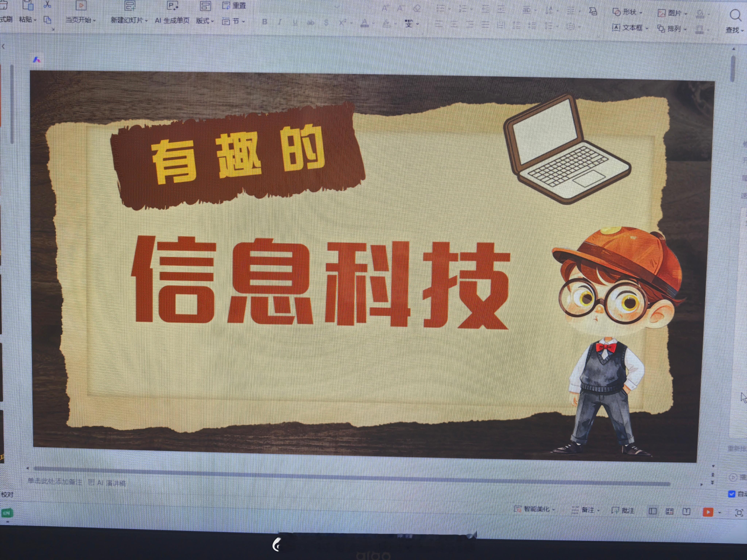
Task: Expand arrow next to orange play button
Action: [x=720, y=513]
